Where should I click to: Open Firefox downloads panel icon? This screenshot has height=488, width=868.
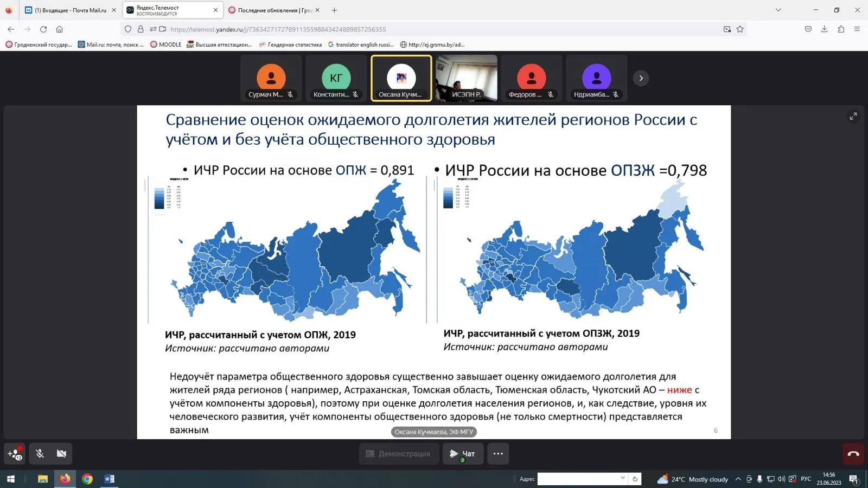coord(824,29)
